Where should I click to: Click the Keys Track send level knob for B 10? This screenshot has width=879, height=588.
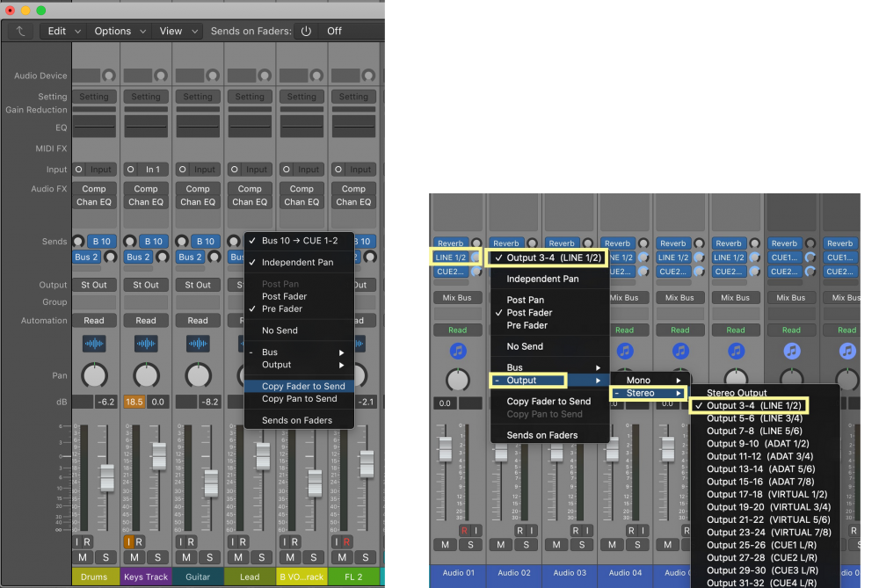click(x=129, y=242)
